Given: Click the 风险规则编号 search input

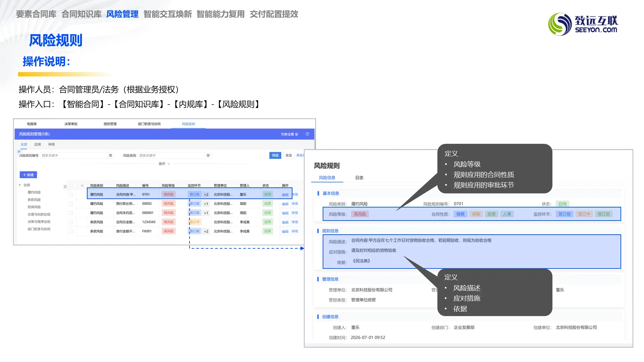Looking at the screenshot, I should coord(74,156).
